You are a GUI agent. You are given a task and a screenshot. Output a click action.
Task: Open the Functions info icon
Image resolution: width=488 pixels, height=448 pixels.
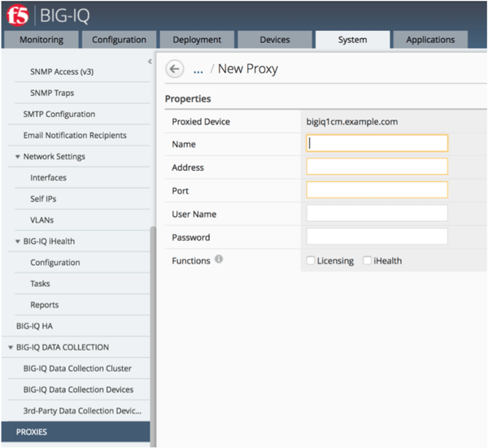coord(219,259)
